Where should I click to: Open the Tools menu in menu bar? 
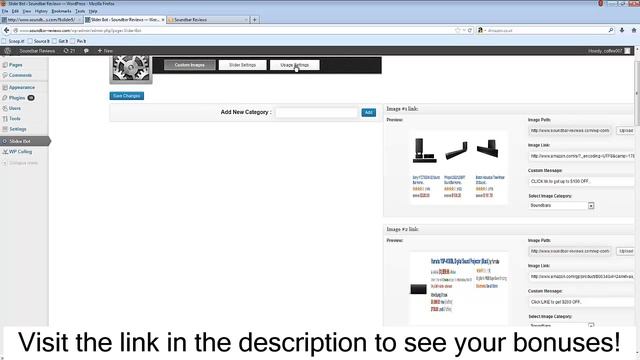click(80, 11)
